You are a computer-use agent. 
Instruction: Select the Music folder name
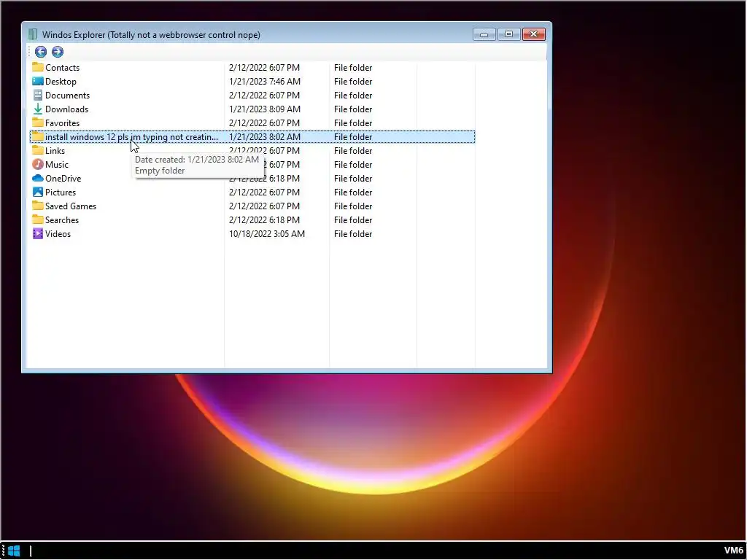tap(57, 164)
